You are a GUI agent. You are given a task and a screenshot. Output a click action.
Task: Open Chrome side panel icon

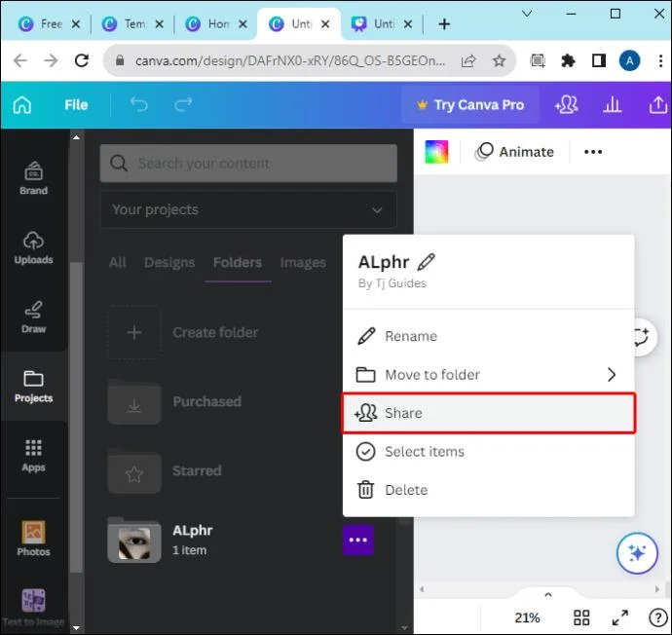[x=598, y=60]
